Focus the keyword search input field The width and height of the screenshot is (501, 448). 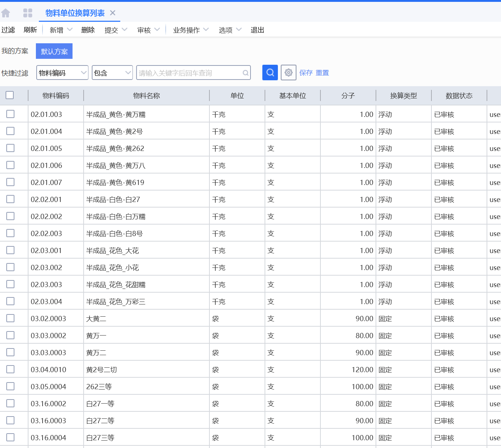coord(194,73)
